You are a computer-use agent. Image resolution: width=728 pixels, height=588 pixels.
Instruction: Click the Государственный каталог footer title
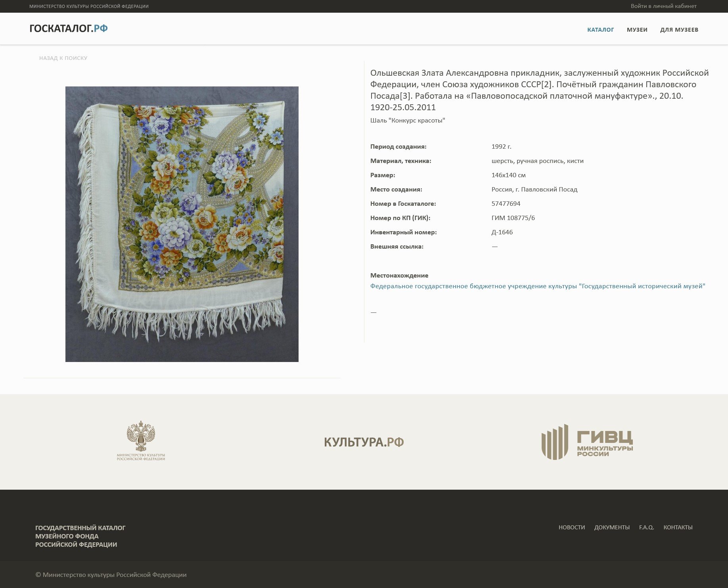80,536
